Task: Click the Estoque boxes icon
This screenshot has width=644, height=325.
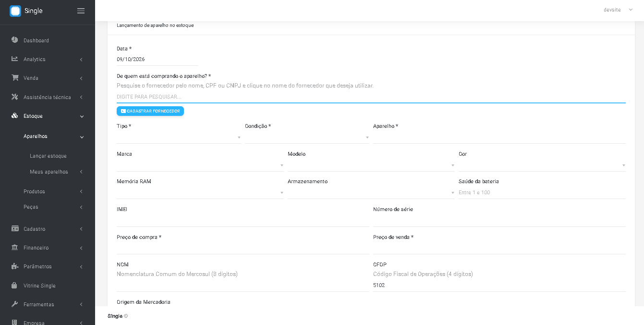Action: (x=15, y=116)
